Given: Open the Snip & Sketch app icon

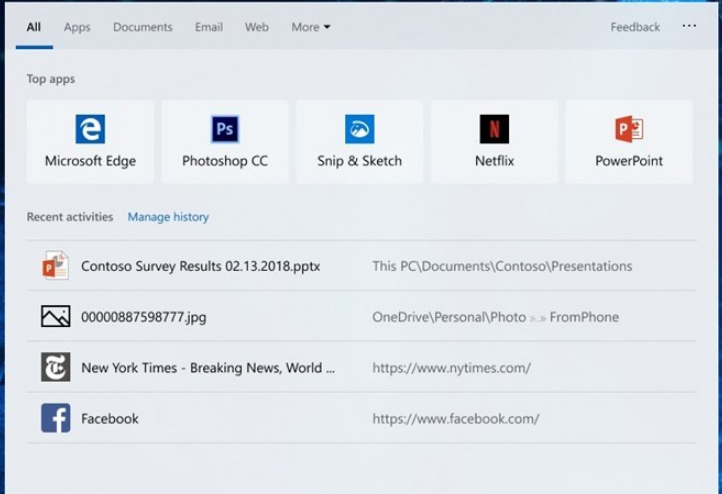Looking at the screenshot, I should tap(360, 129).
